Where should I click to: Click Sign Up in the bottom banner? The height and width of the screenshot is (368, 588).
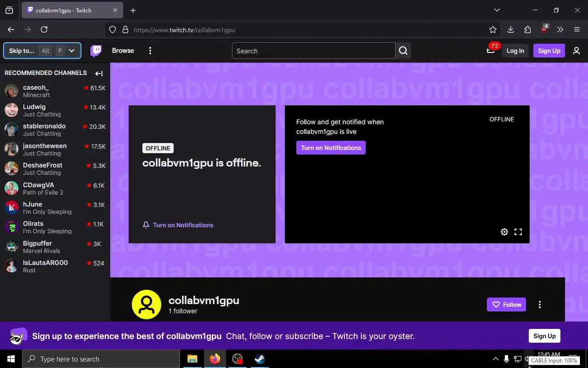544,336
